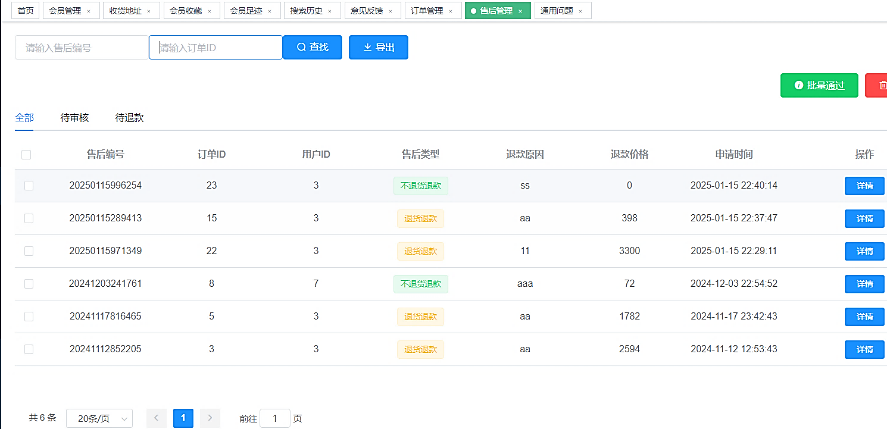The height and width of the screenshot is (429, 887).
Task: Open 详情 for after-sale 20241112852205
Action: (x=865, y=349)
